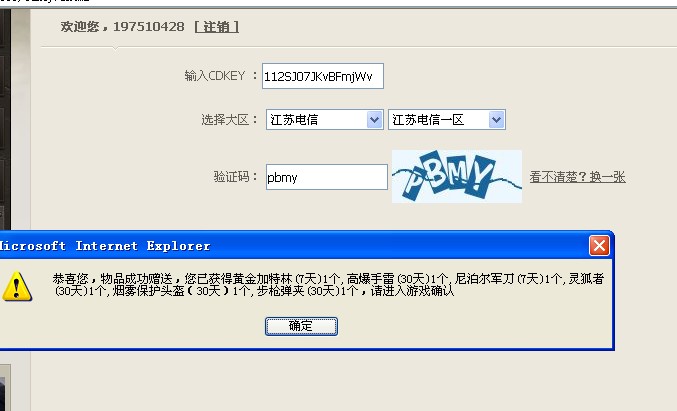Click the PBMY captcha image
Screen dimensions: 677x411
[457, 176]
